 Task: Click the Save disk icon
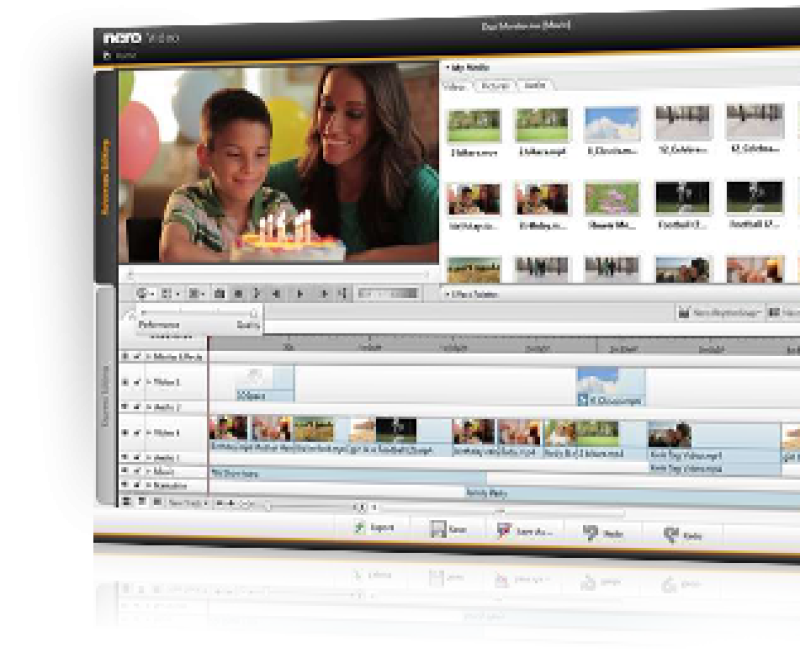[x=437, y=529]
